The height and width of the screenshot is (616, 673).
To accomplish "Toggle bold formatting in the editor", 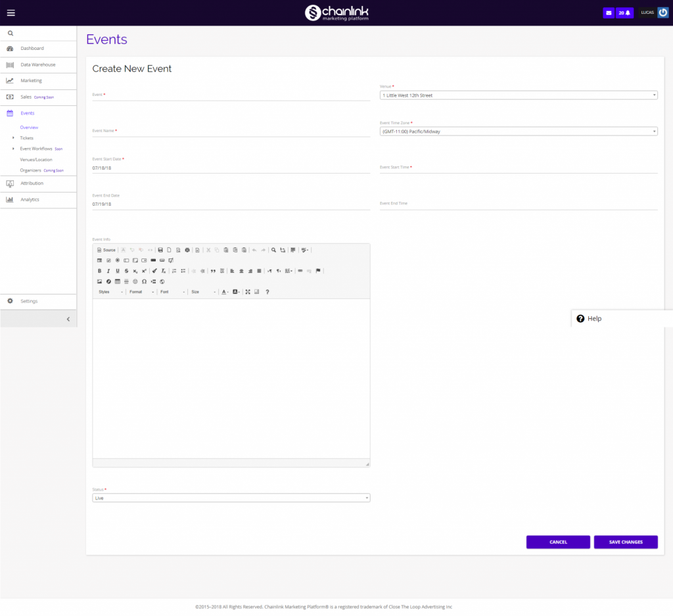I will (99, 270).
